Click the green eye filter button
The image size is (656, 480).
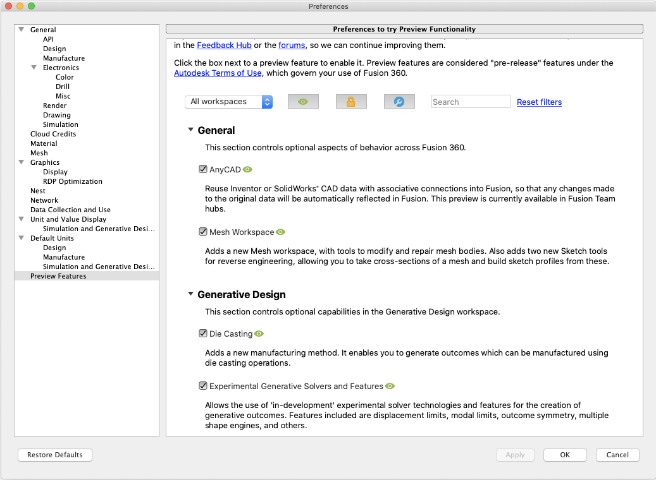(x=303, y=102)
